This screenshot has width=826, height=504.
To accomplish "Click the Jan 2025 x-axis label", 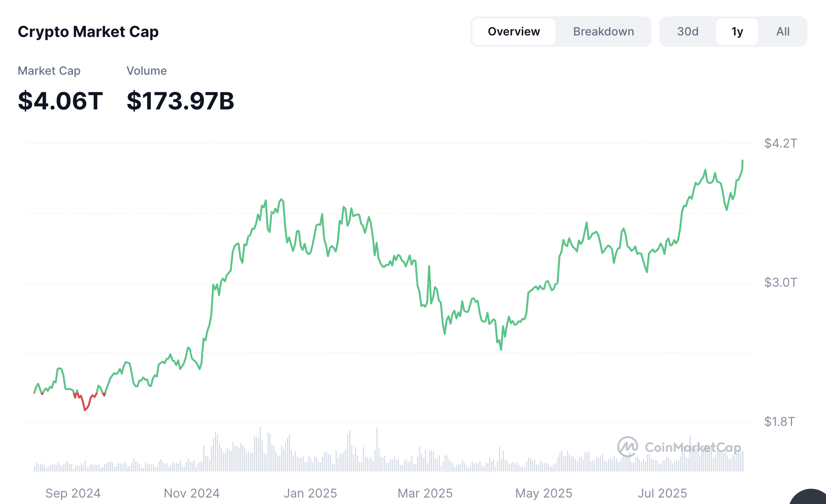I will click(x=310, y=493).
